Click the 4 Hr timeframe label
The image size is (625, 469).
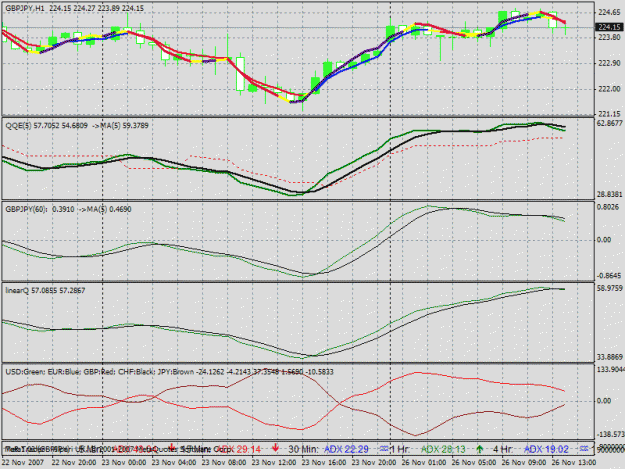click(503, 449)
